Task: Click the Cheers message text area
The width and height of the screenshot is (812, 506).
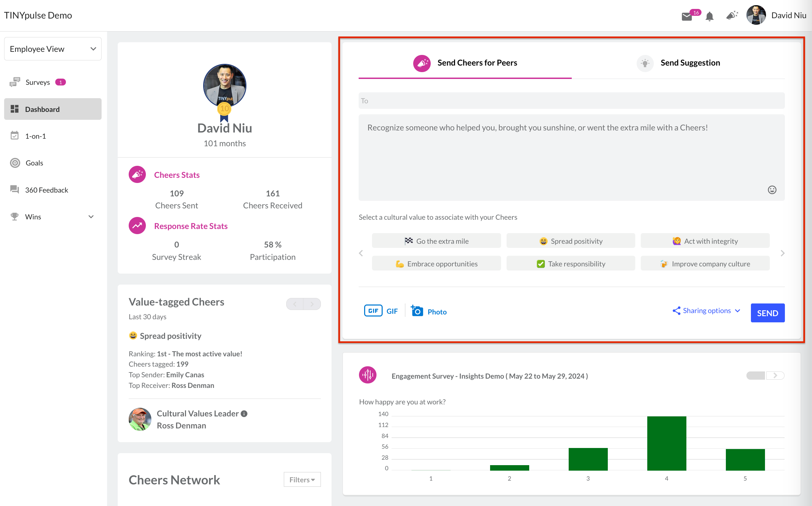Action: tap(571, 157)
